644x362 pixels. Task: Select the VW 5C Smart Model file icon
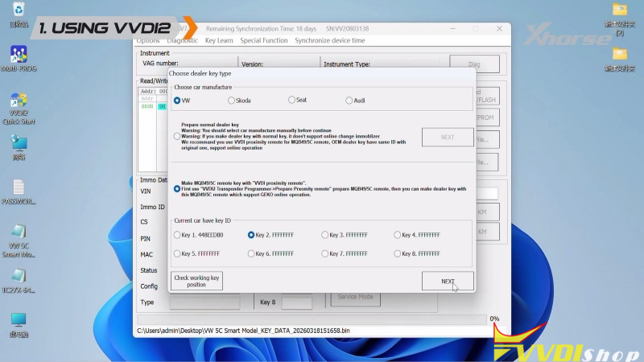coord(18,233)
